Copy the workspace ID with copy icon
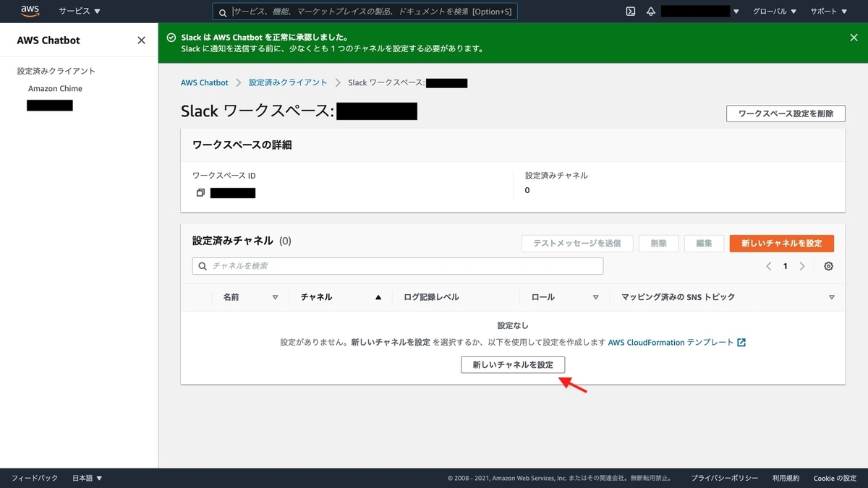 pos(200,193)
